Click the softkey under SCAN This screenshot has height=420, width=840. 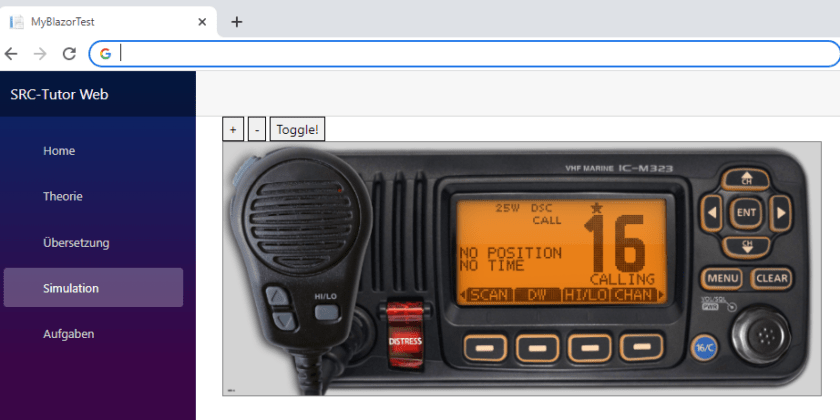[x=485, y=348]
